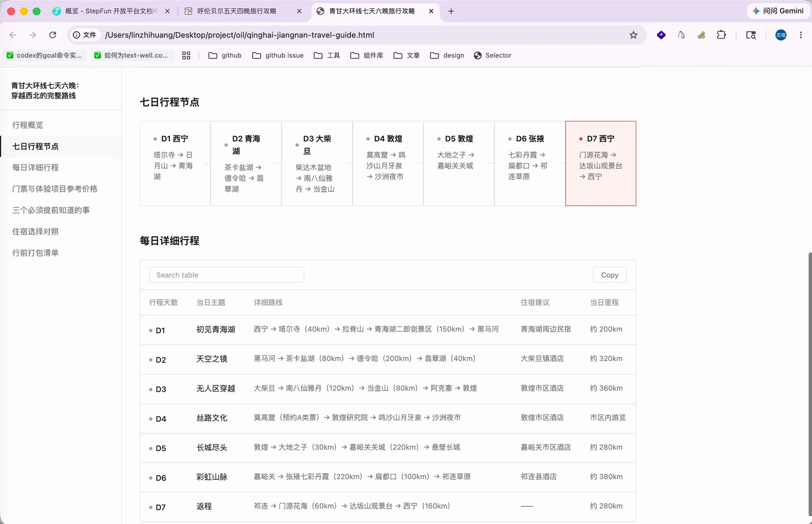Click the 彩虹山脉 cell
The width and height of the screenshot is (812, 524).
tap(212, 477)
